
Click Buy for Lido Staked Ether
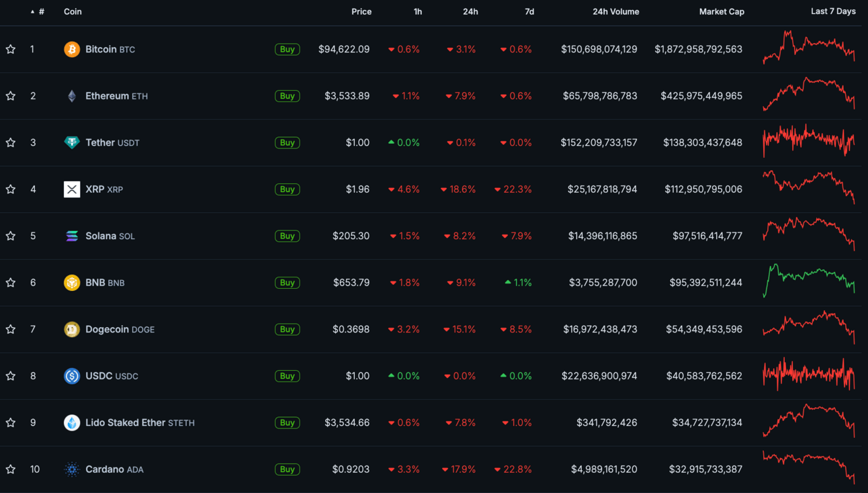[287, 422]
